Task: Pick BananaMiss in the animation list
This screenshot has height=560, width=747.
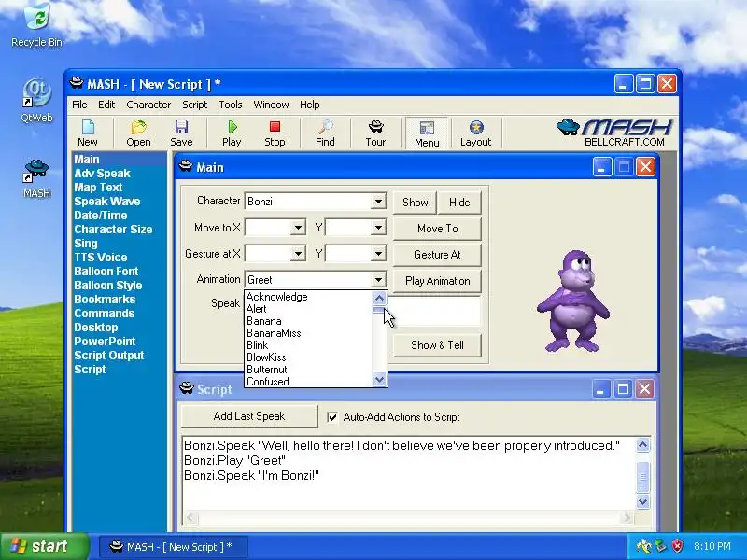Action: pyautogui.click(x=308, y=333)
